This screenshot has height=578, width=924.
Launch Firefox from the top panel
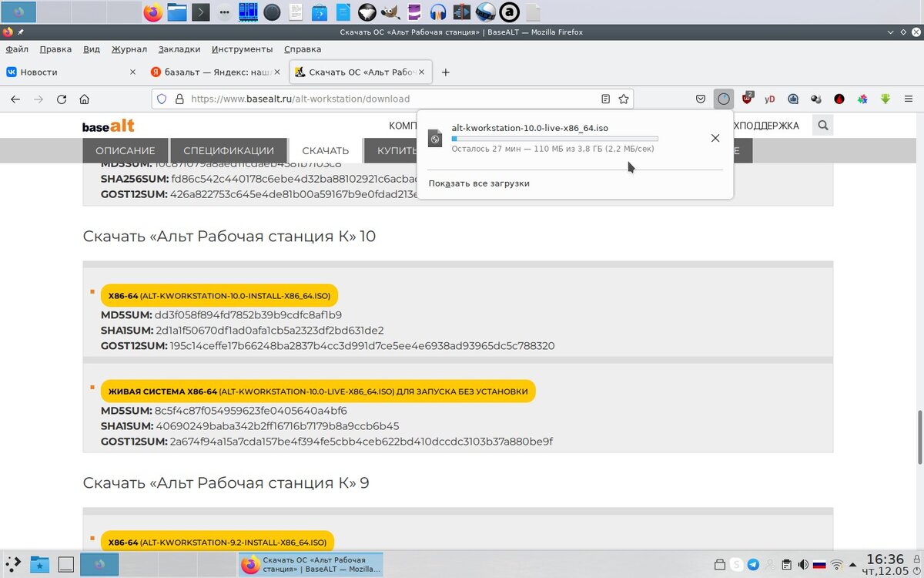[x=153, y=12]
